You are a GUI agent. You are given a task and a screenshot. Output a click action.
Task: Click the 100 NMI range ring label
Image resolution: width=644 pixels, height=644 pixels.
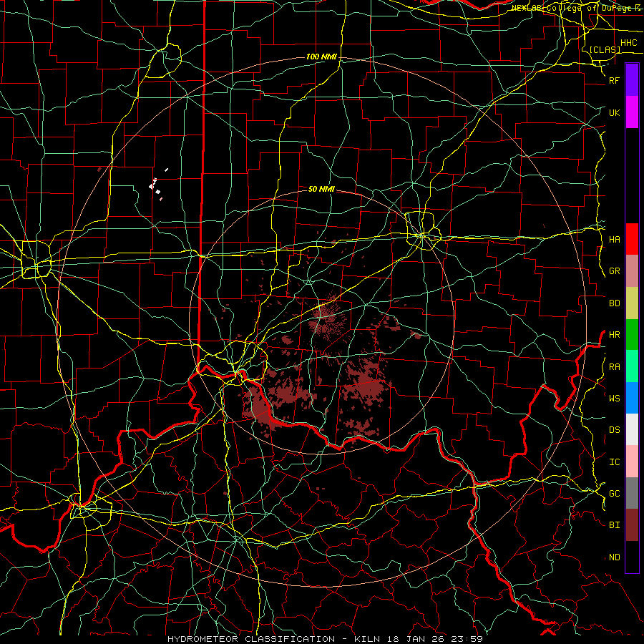click(x=321, y=57)
